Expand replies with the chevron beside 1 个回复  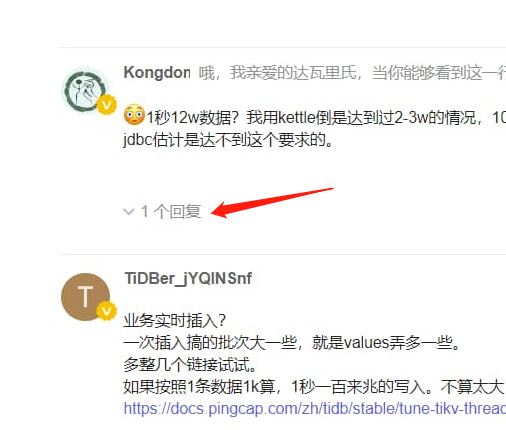pos(128,212)
